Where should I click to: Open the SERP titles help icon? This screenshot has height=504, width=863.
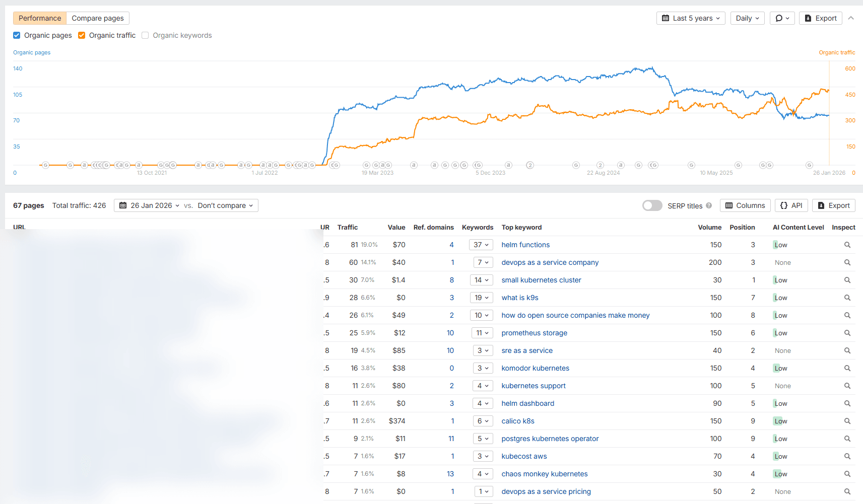(x=709, y=205)
